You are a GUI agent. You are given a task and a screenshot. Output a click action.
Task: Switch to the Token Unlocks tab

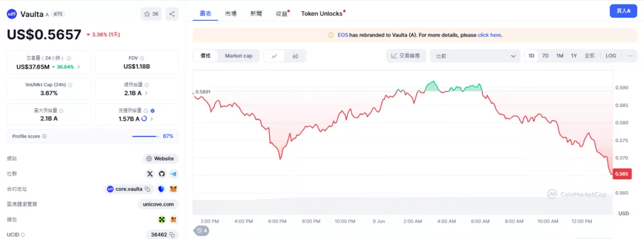pyautogui.click(x=321, y=14)
